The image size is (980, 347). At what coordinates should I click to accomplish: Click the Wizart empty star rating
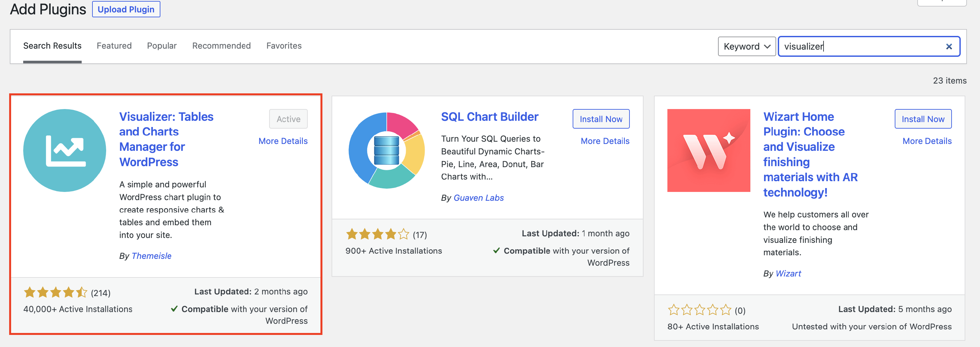pos(699,310)
